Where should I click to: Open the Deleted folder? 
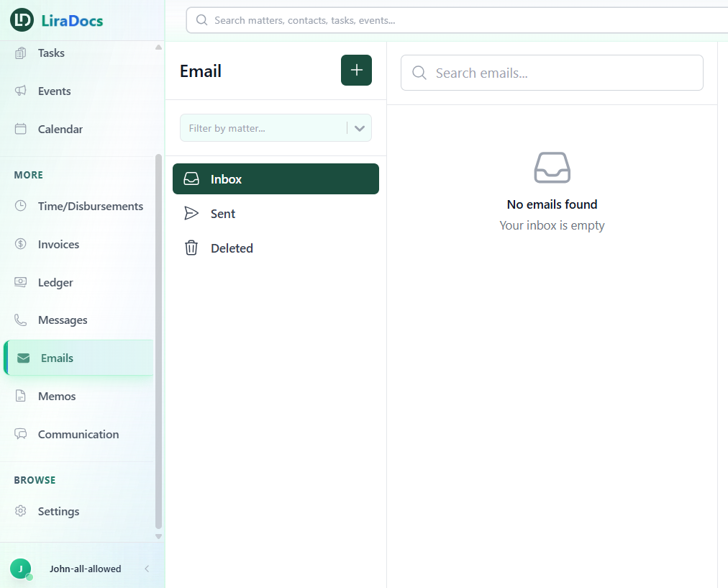click(232, 248)
